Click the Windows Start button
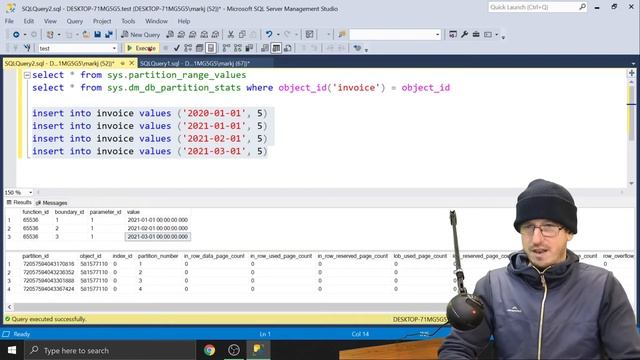 (x=12, y=350)
